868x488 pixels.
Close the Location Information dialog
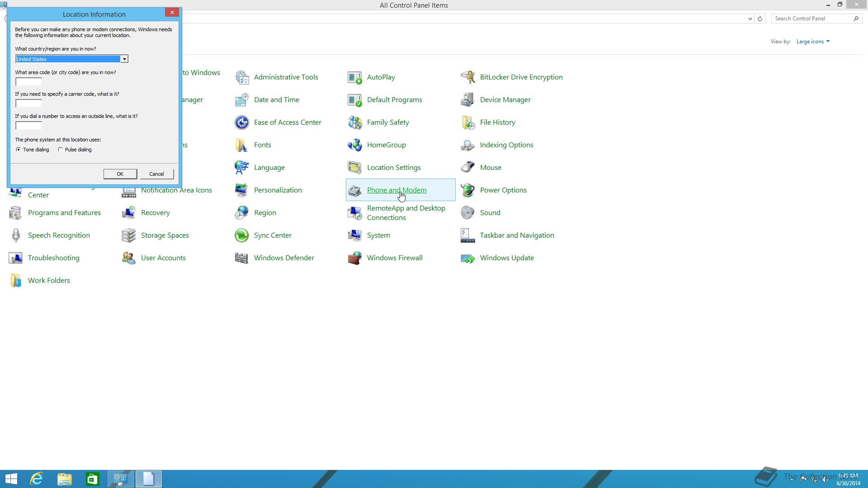coord(172,13)
